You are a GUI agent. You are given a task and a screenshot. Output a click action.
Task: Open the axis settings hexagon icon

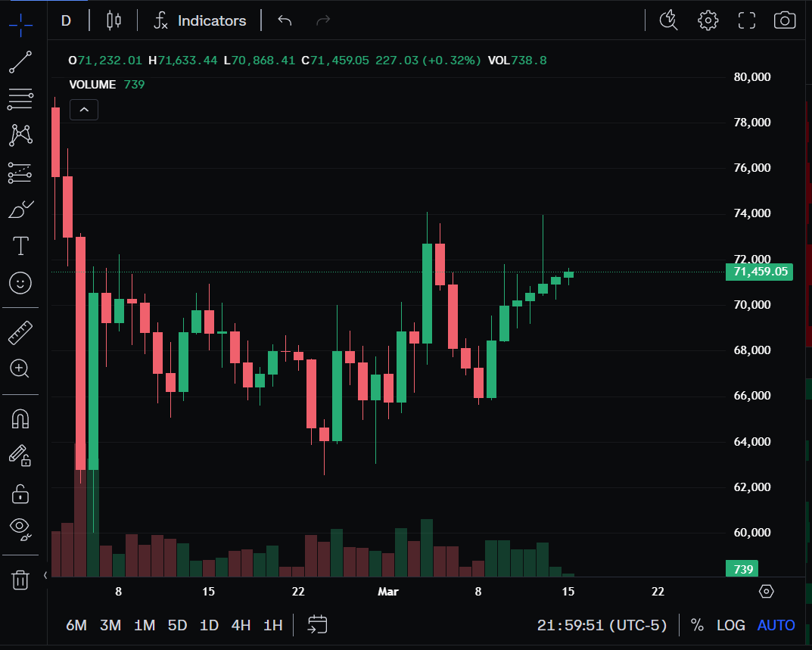click(766, 591)
